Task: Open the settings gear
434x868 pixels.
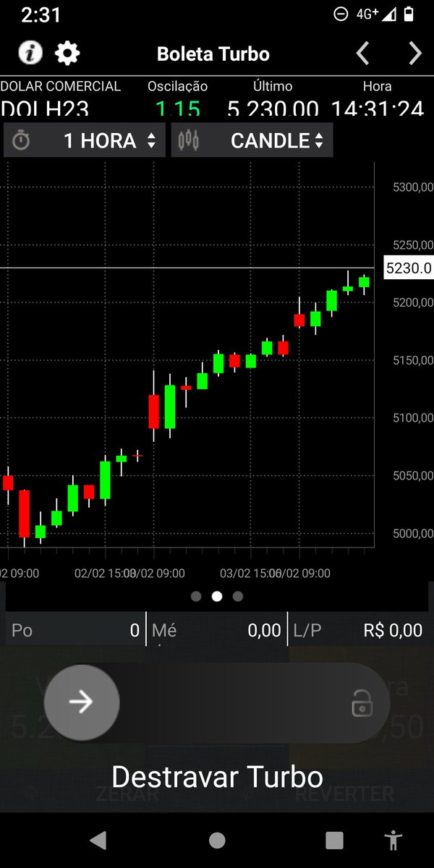Action: pyautogui.click(x=68, y=53)
